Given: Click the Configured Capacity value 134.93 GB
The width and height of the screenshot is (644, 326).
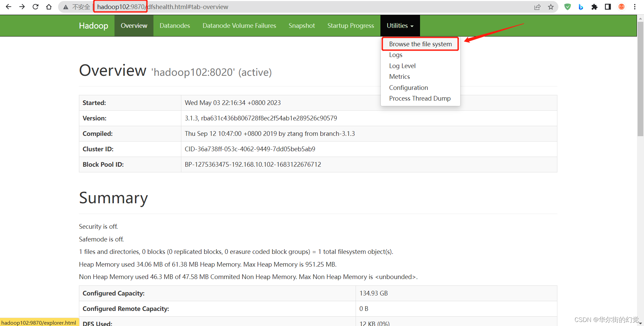Looking at the screenshot, I should point(456,293).
